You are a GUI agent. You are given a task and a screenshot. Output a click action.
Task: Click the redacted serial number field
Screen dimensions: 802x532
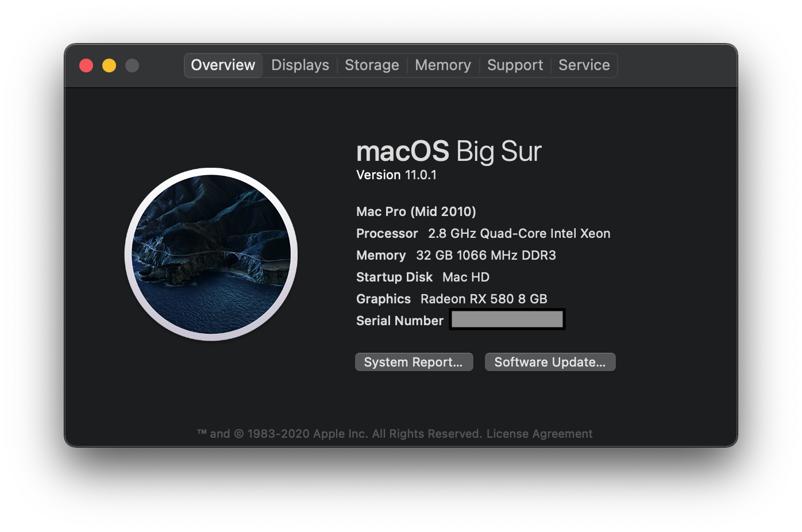coord(507,319)
